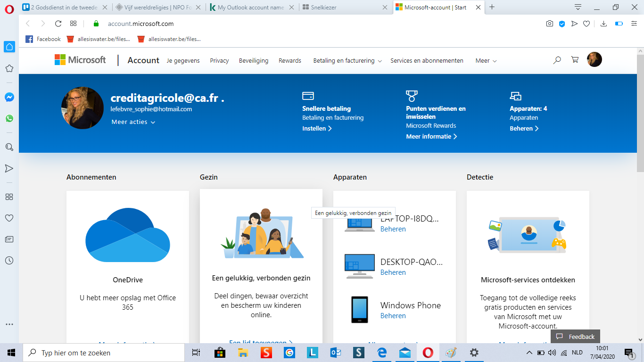Open Microsoft Edge from the taskbar
644x362 pixels.
point(382,353)
